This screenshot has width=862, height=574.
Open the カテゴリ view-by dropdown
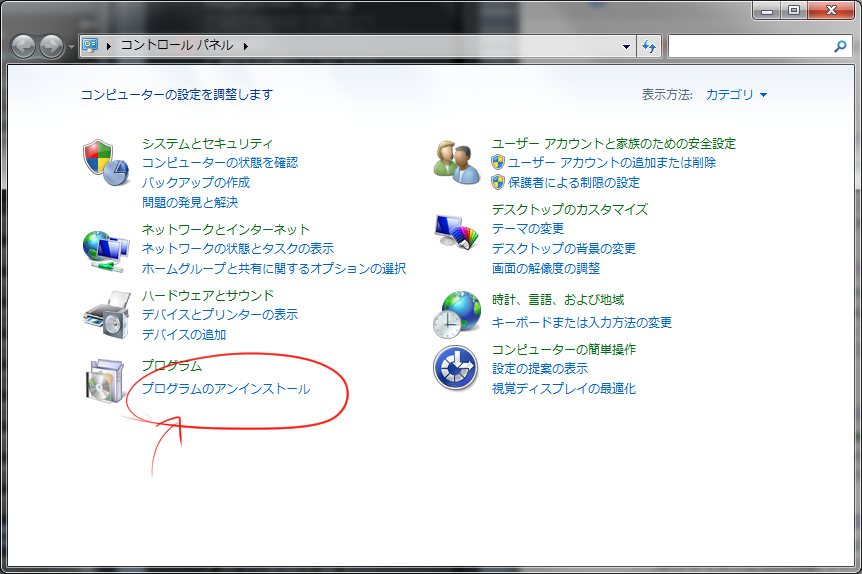(736, 95)
